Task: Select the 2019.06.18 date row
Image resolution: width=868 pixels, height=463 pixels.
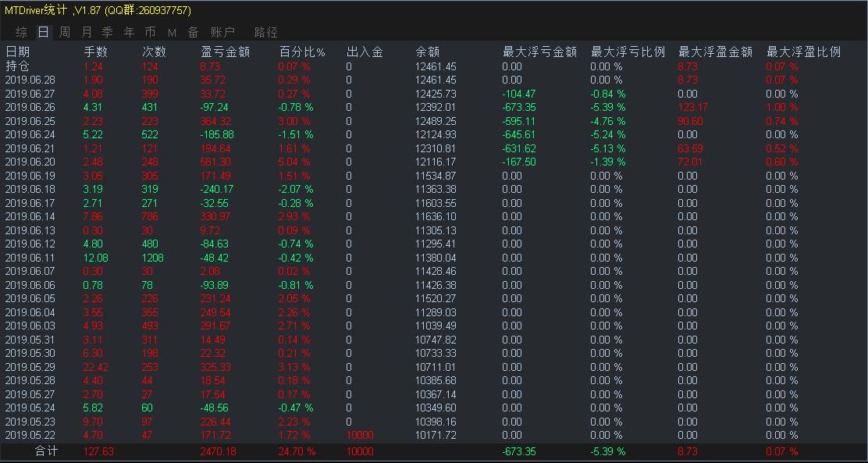Action: point(30,190)
